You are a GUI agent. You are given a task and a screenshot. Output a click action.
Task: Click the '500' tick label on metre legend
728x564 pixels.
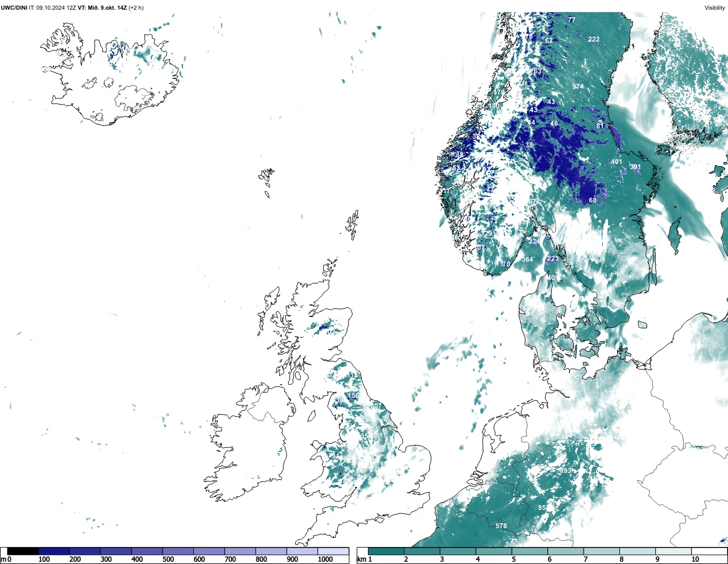(168, 559)
